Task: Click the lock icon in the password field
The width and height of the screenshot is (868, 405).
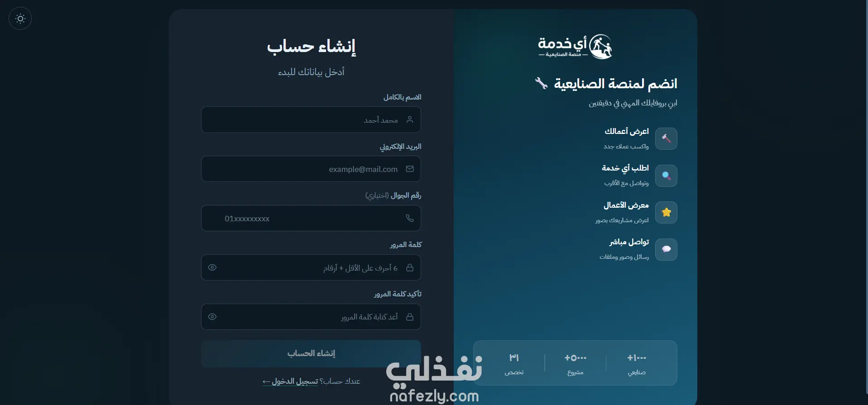Action: click(x=410, y=267)
